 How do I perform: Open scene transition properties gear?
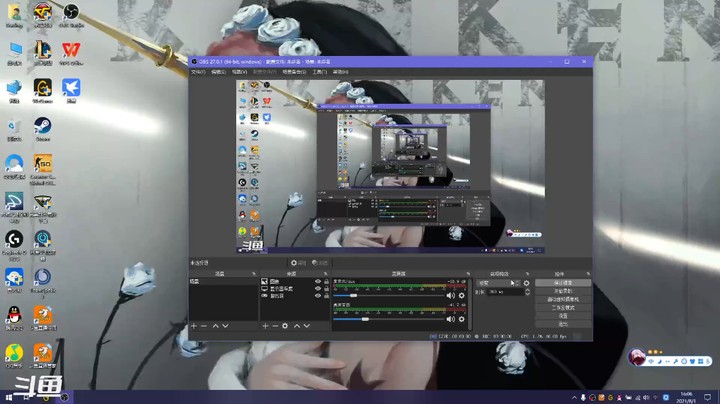pos(527,283)
